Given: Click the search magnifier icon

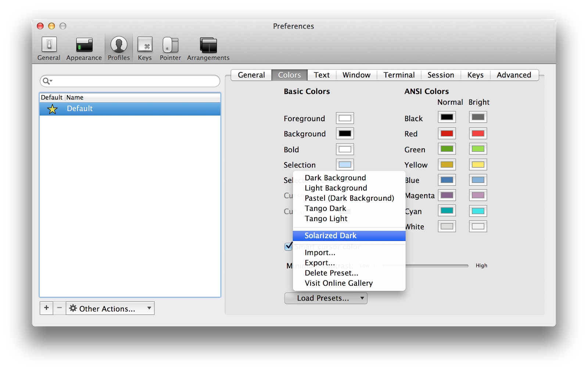Looking at the screenshot, I should (x=47, y=81).
